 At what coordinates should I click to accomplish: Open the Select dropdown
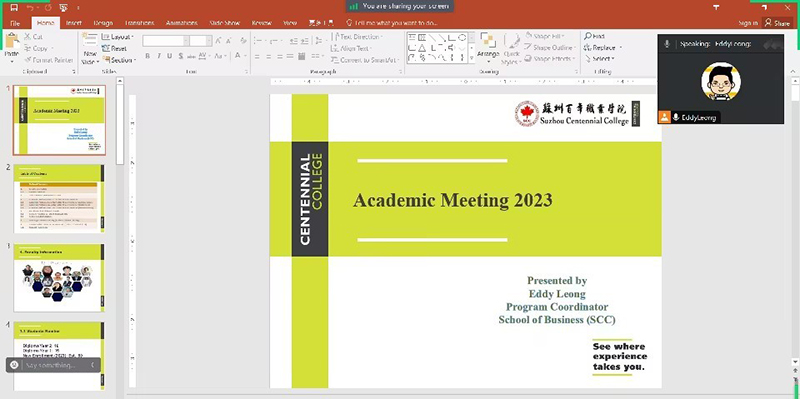pyautogui.click(x=600, y=59)
